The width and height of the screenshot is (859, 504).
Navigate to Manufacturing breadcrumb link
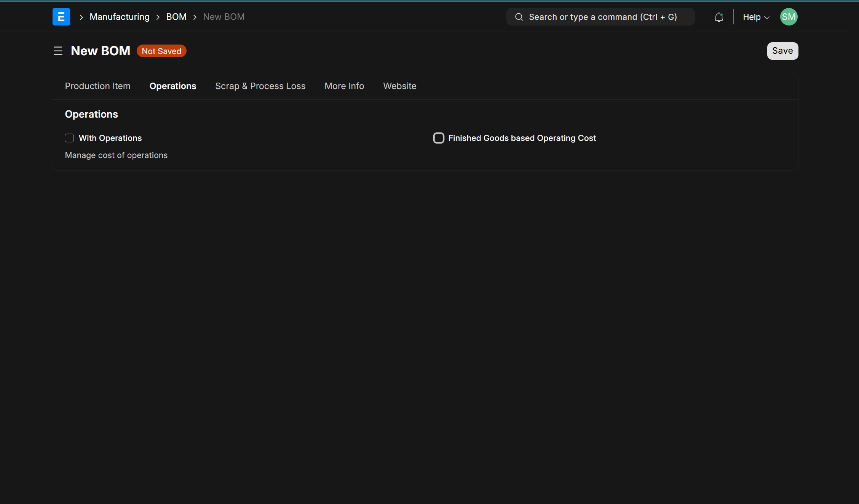pos(120,17)
